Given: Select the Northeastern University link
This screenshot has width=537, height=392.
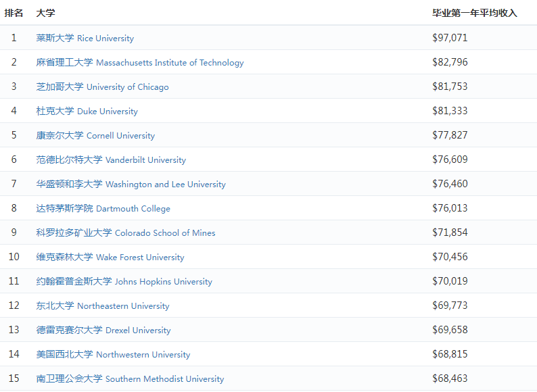Looking at the screenshot, I should click(103, 306).
